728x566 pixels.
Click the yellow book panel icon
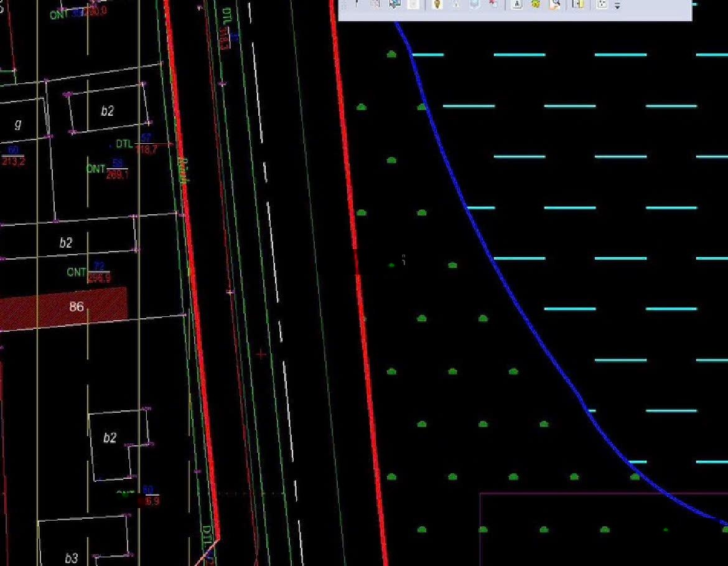point(578,4)
